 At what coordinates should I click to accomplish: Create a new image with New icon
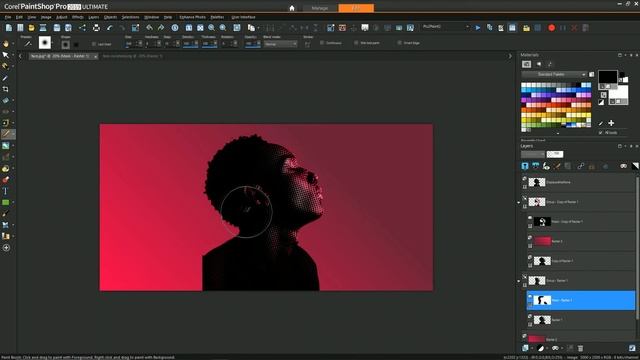point(9,28)
